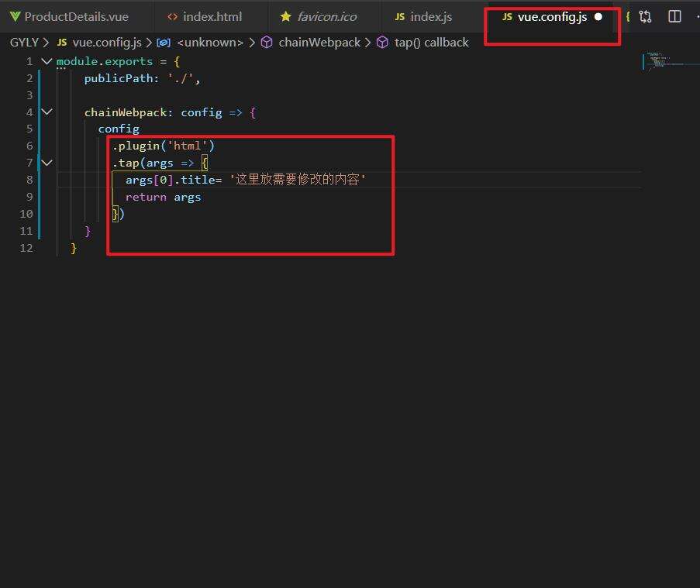Collapse the chainWebpack block at line 4
The image size is (700, 588).
pos(47,112)
